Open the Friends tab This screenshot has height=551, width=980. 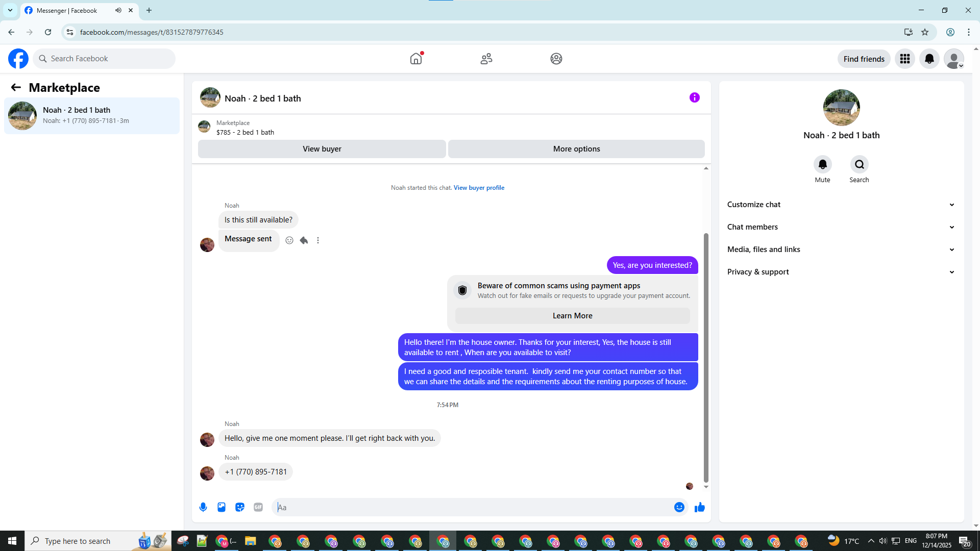pos(486,59)
